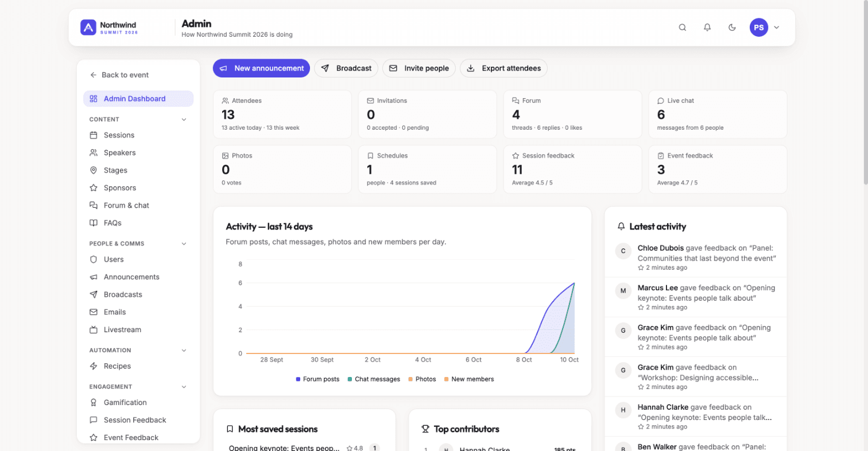Collapse the CONTENT sidebar section
Screen dimensions: 868x451
click(x=184, y=119)
